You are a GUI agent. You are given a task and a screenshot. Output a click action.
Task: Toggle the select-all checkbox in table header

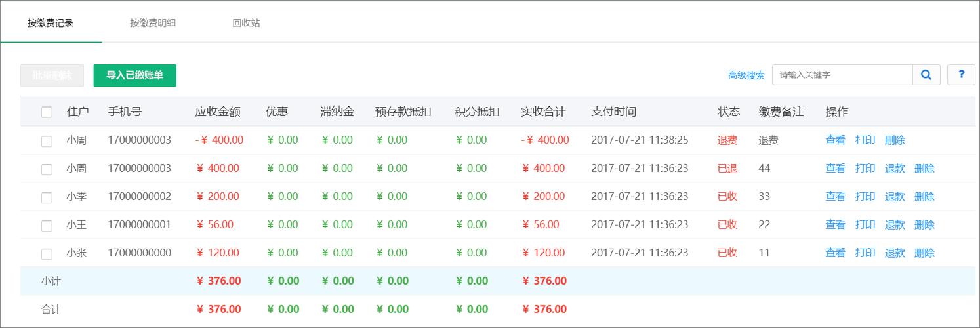pyautogui.click(x=47, y=112)
